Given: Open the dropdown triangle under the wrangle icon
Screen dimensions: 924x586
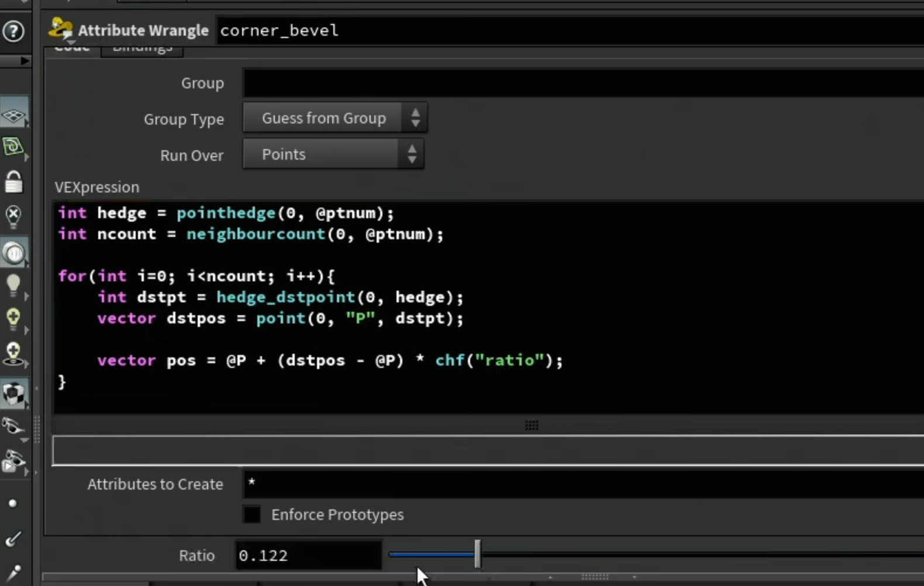Looking at the screenshot, I should click(70, 42).
